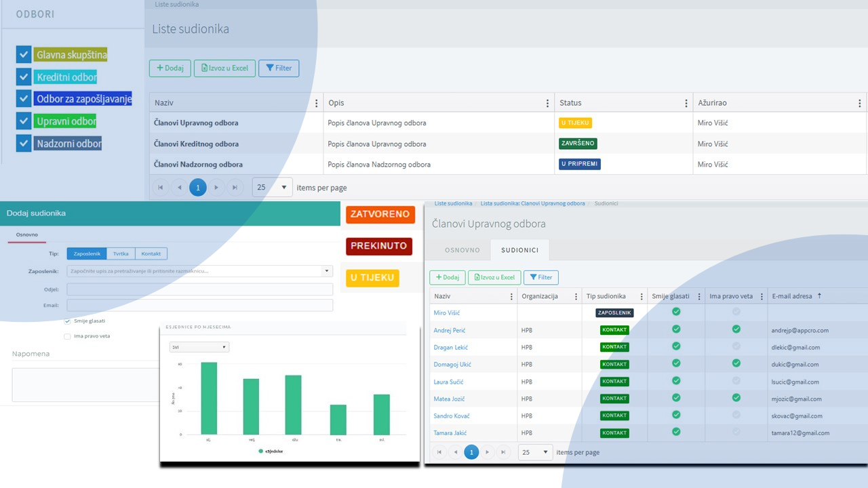Click the eSjednice legend item

click(x=271, y=451)
